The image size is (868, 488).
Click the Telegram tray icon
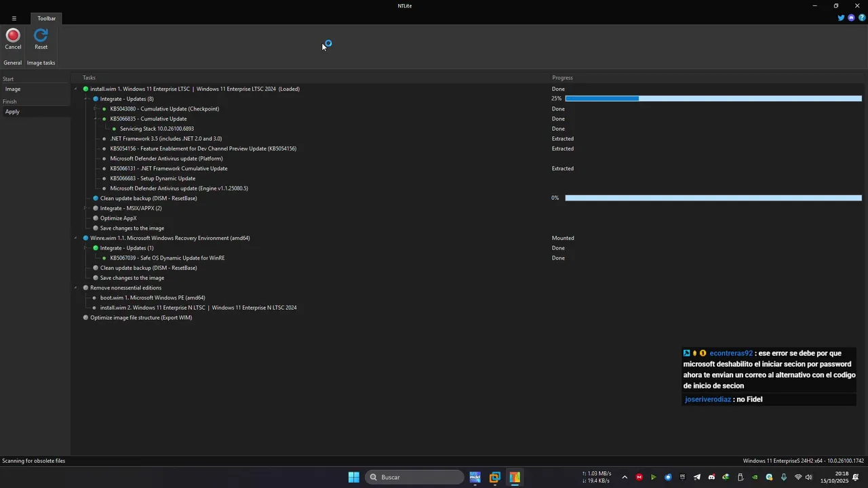(696, 477)
